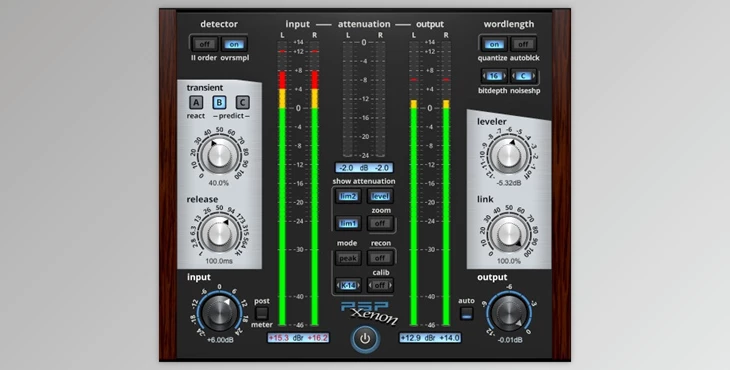Click the -2.0 dB attenuation readout
The image size is (730, 370).
click(364, 168)
